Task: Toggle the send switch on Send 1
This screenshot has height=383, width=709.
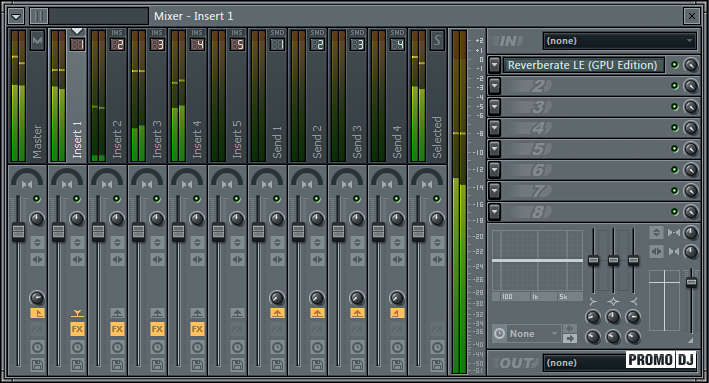Action: pyautogui.click(x=277, y=313)
